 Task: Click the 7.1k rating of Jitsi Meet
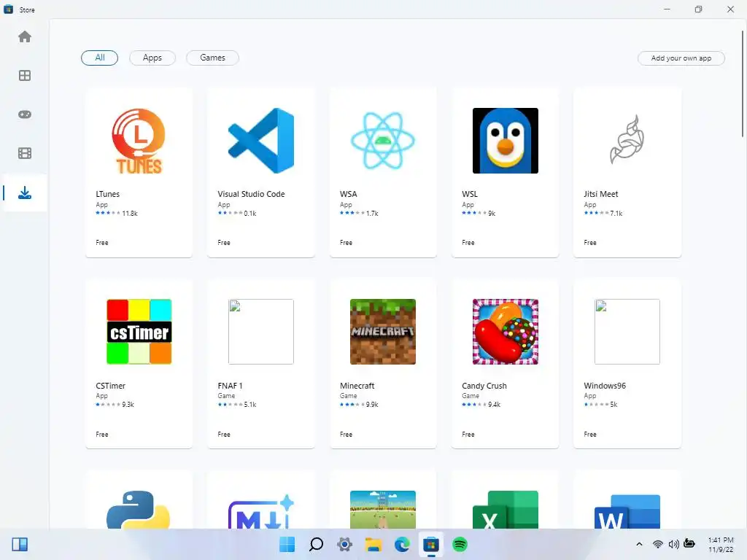pyautogui.click(x=616, y=214)
